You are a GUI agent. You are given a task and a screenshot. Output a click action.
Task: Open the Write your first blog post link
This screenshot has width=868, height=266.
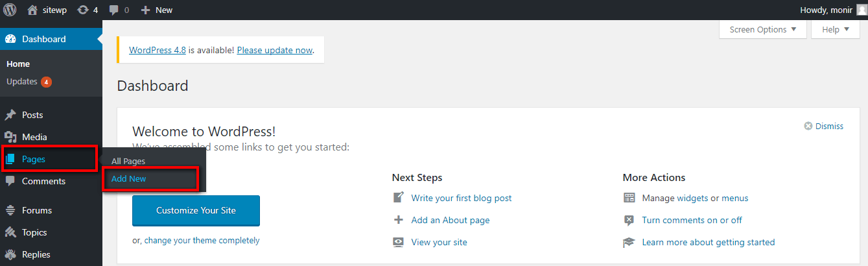pos(462,198)
